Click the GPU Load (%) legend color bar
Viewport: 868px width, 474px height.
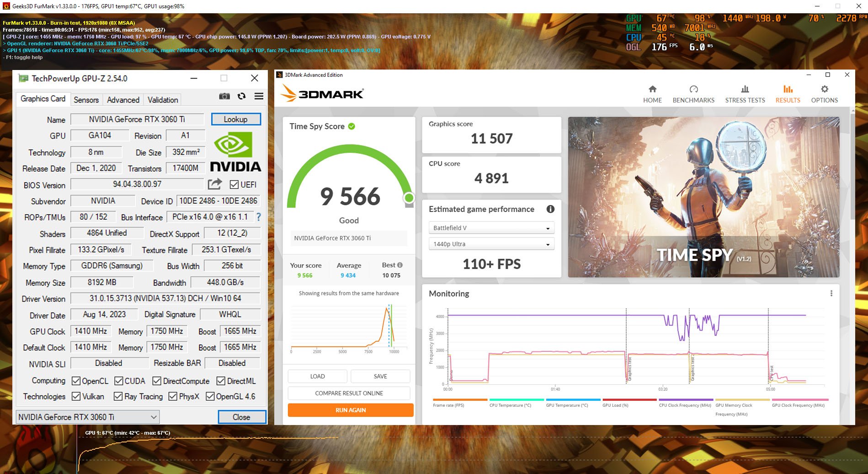click(629, 399)
